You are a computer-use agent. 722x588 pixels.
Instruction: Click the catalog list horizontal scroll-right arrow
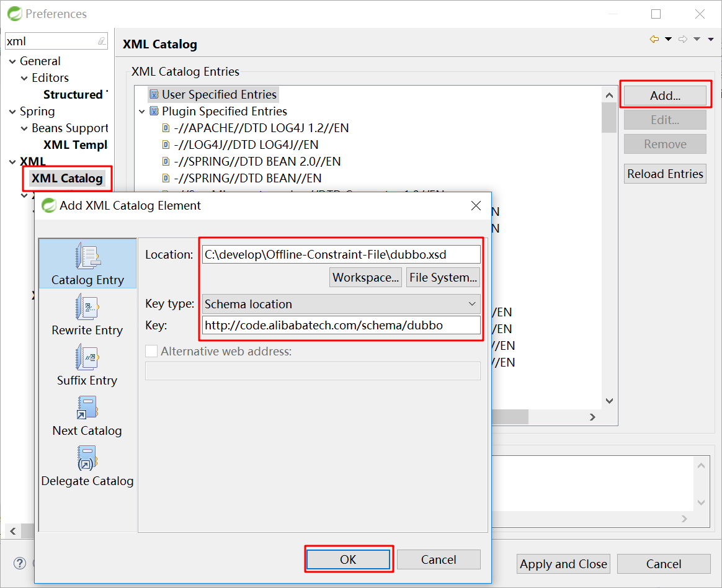[592, 417]
